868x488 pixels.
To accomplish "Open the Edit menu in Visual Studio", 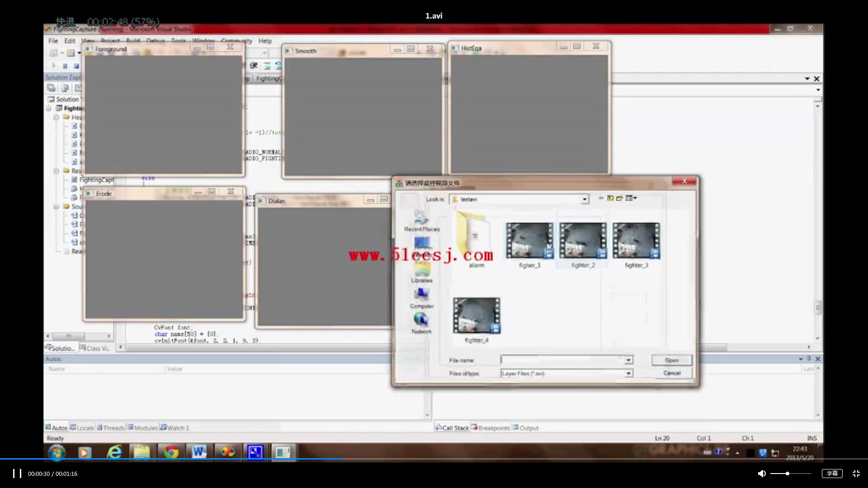I will (70, 41).
